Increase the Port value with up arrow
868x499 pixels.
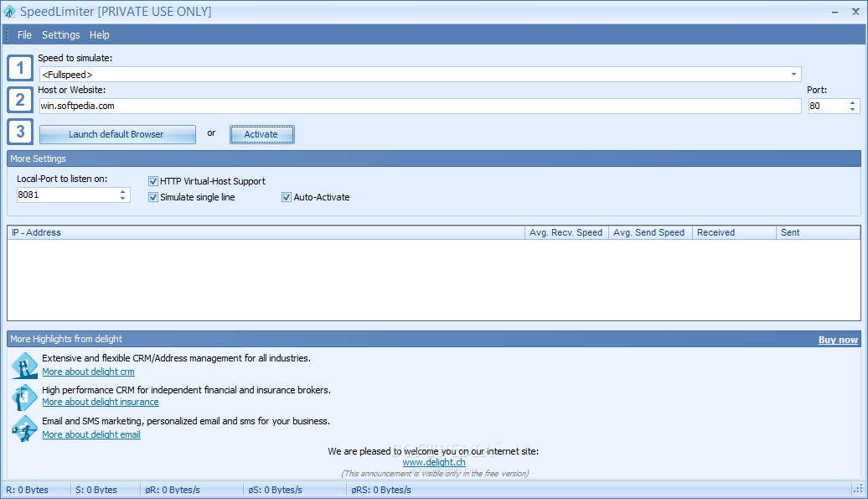(x=853, y=102)
